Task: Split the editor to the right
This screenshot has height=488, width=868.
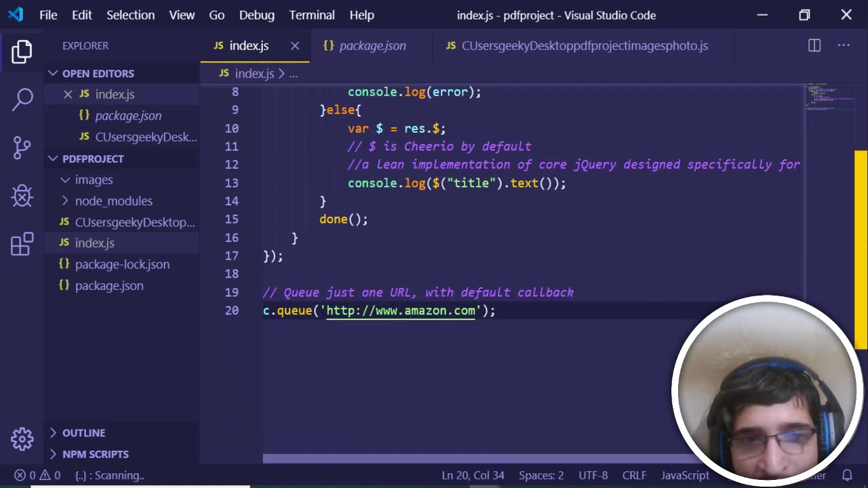Action: [x=814, y=45]
